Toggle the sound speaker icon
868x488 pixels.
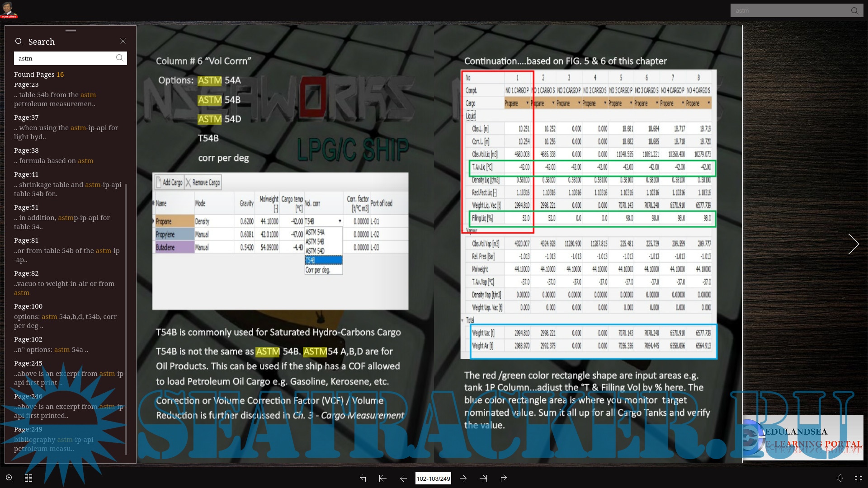839,478
